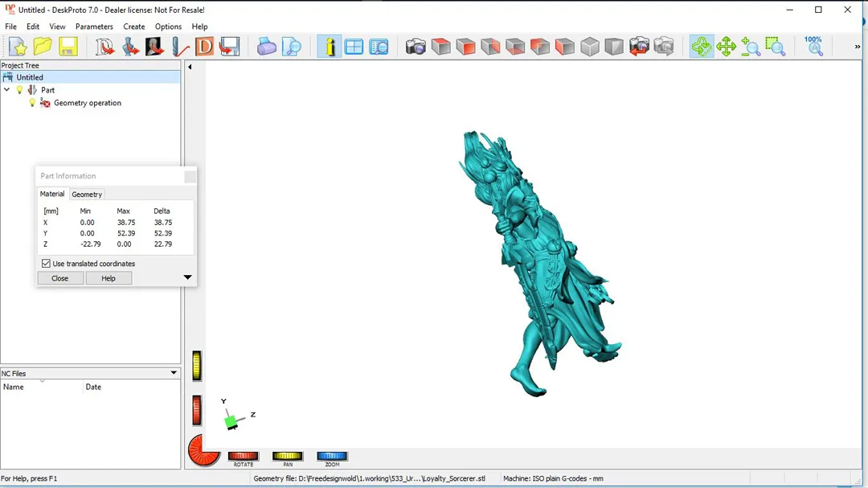Open the Parameters menu

coord(94,27)
